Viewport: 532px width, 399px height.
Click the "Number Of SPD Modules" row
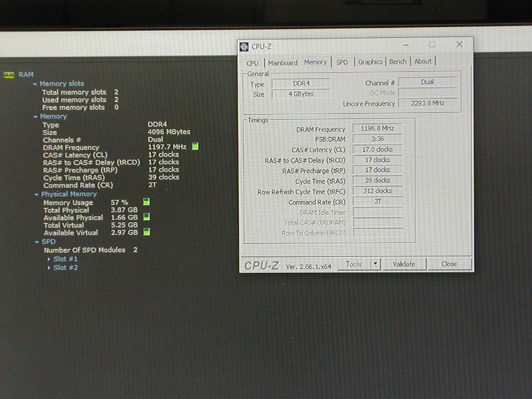point(91,250)
